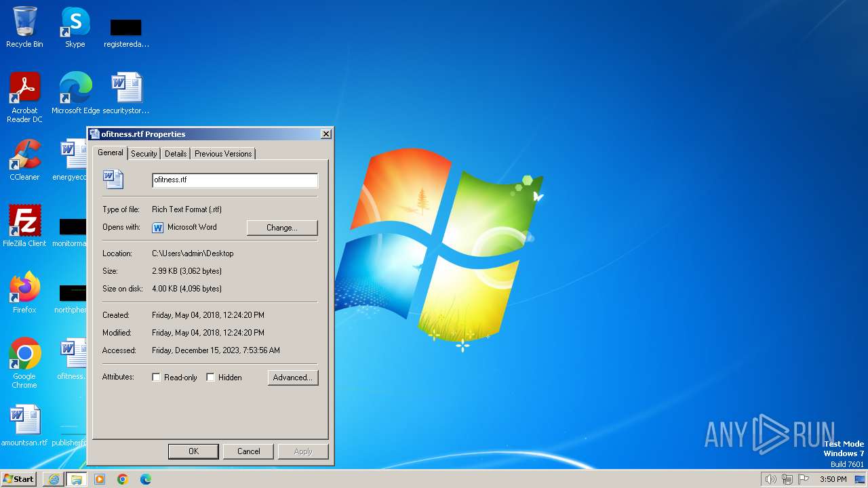Click the filename field ofitness.rtf
Viewport: 868px width, 488px height.
pyautogui.click(x=235, y=180)
